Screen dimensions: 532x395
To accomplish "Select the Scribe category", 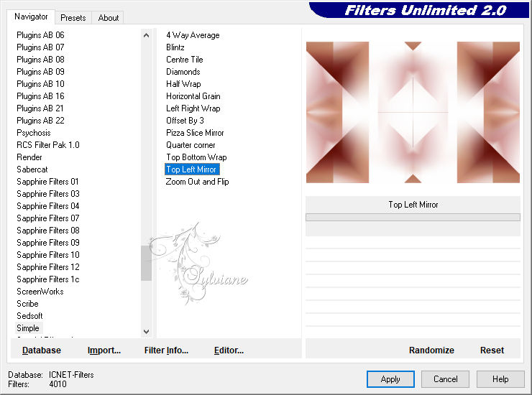I will 27,304.
